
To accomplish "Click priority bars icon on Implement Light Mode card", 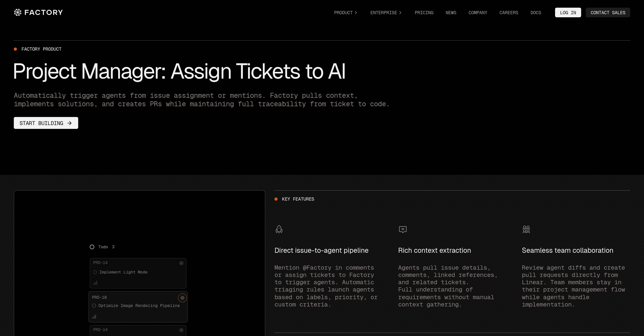I will click(95, 283).
